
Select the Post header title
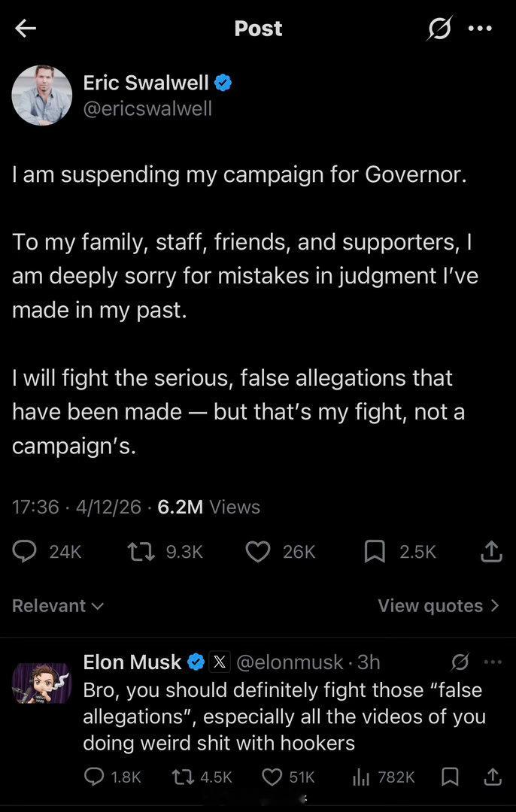(x=258, y=29)
